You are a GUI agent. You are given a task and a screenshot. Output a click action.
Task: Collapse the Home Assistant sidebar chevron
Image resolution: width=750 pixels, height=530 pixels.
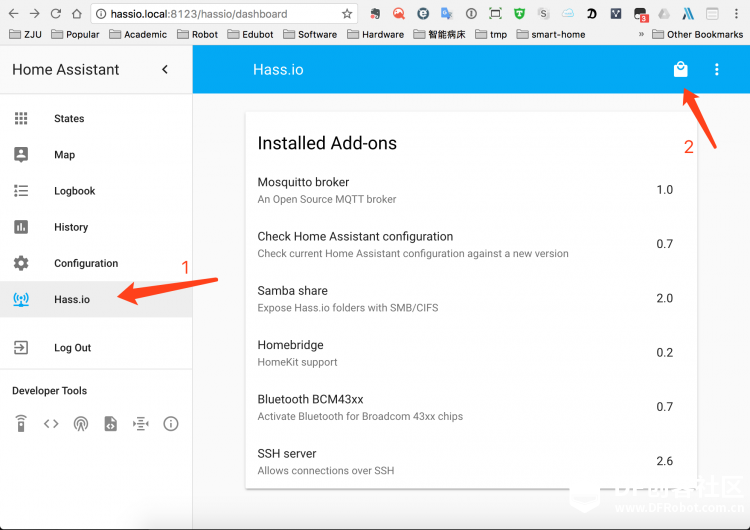165,69
